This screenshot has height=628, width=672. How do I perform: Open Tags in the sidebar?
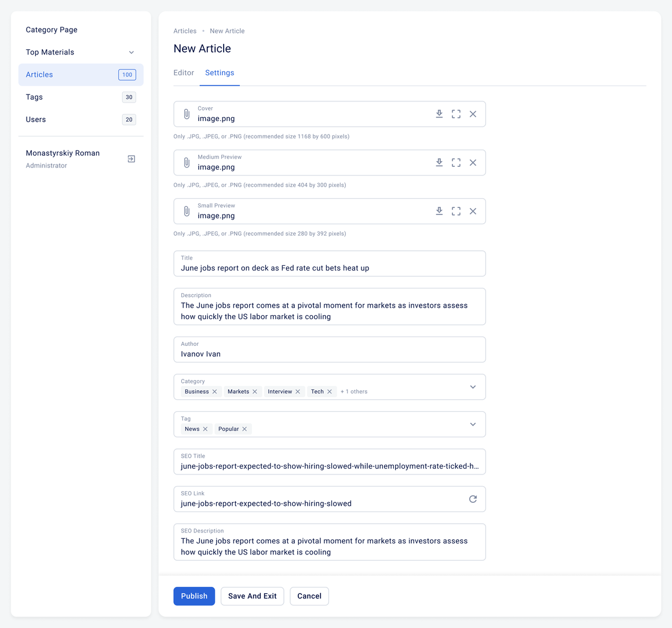[81, 97]
